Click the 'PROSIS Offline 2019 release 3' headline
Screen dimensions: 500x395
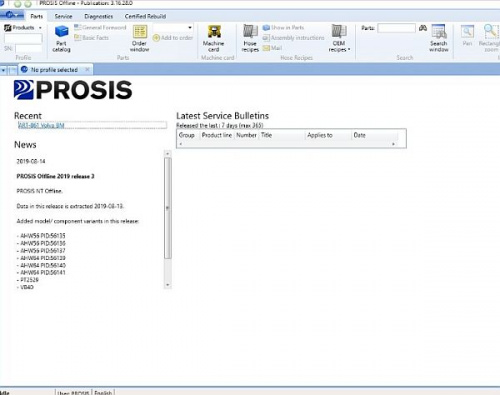(55, 176)
